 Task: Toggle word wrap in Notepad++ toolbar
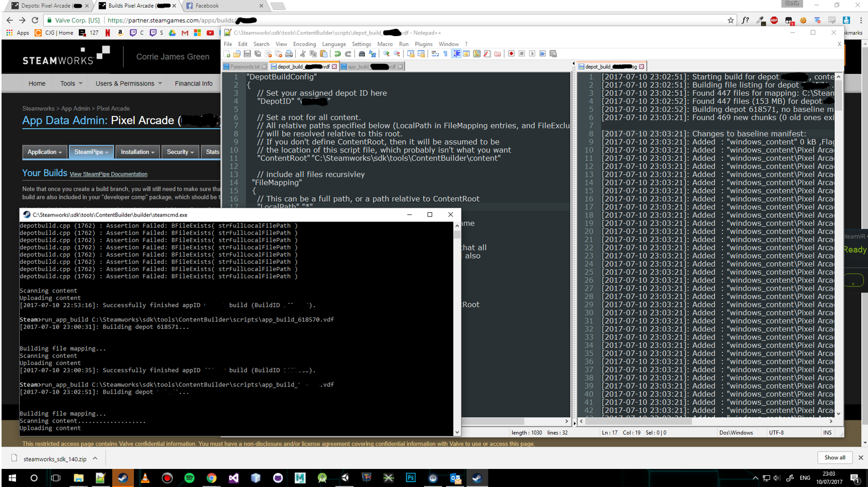[435, 54]
